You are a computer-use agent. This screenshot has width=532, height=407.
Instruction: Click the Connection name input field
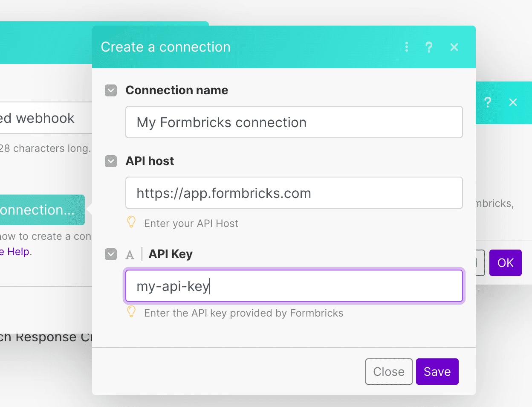coord(294,122)
